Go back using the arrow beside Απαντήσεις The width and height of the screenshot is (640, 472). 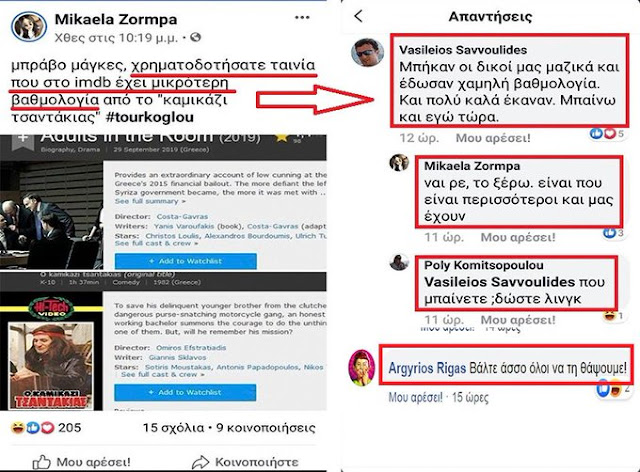click(358, 16)
